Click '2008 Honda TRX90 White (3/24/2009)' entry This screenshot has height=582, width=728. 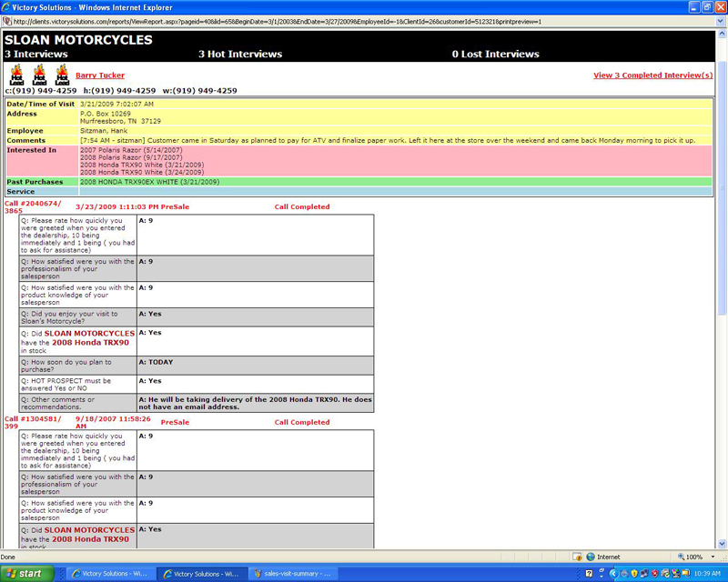142,172
